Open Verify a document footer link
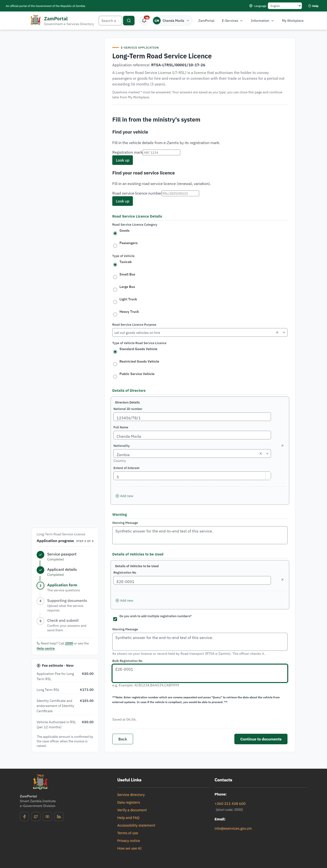This screenshot has height=868, width=327. click(132, 810)
